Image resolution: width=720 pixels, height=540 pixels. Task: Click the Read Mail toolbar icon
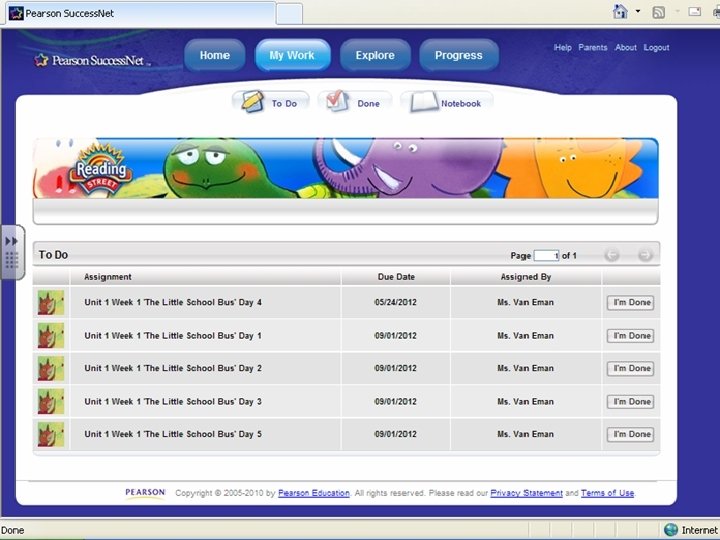(694, 11)
